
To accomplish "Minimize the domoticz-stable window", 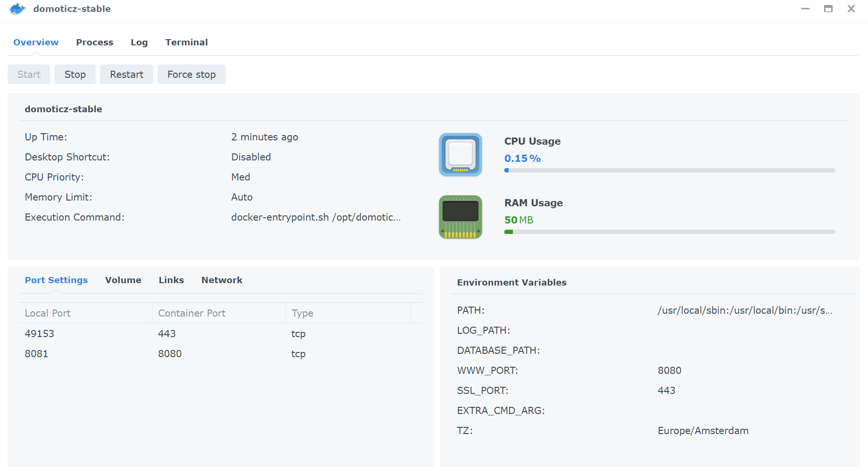I will click(x=805, y=9).
